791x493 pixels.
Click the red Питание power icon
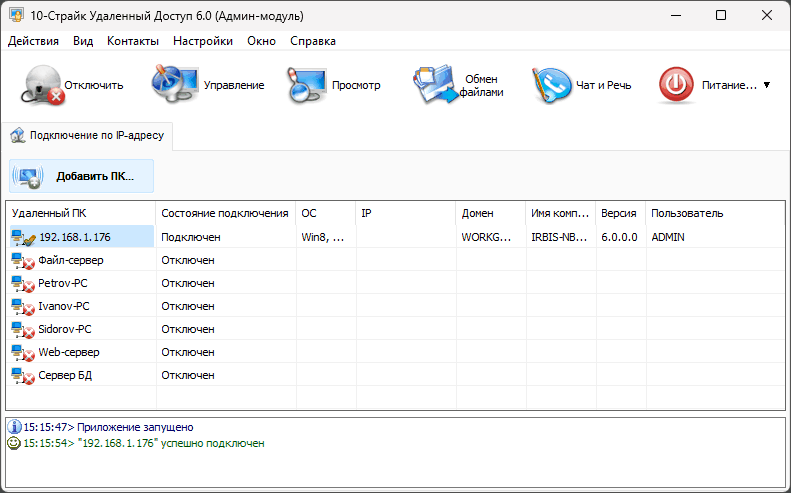point(677,85)
